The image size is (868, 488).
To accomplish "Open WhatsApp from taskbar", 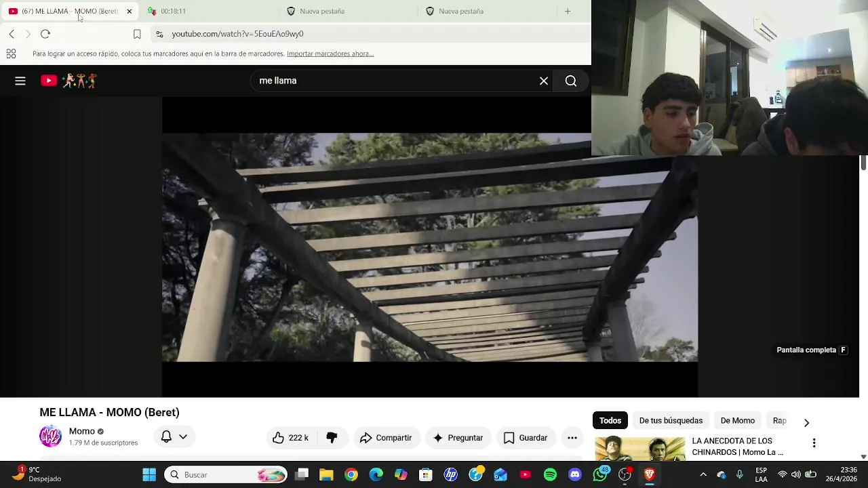I will (600, 475).
